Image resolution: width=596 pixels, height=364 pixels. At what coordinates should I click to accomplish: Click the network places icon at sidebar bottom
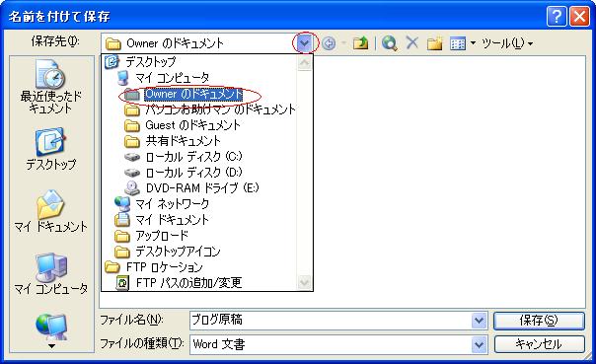51,327
